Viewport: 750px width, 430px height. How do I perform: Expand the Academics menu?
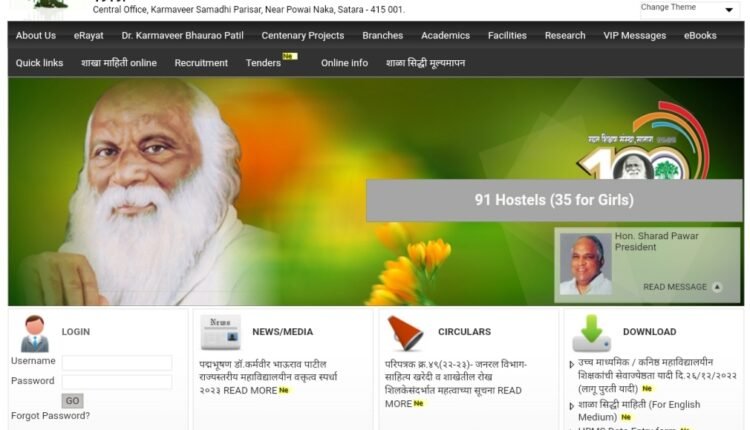445,36
